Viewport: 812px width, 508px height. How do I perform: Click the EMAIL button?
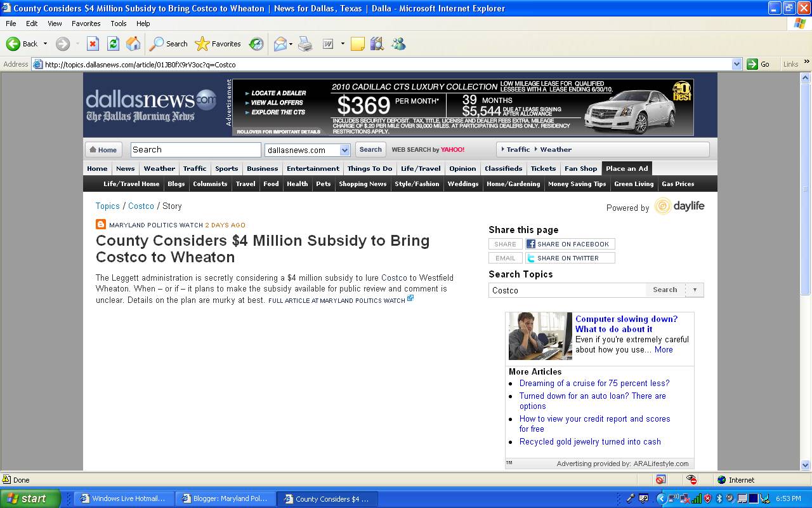tap(506, 258)
